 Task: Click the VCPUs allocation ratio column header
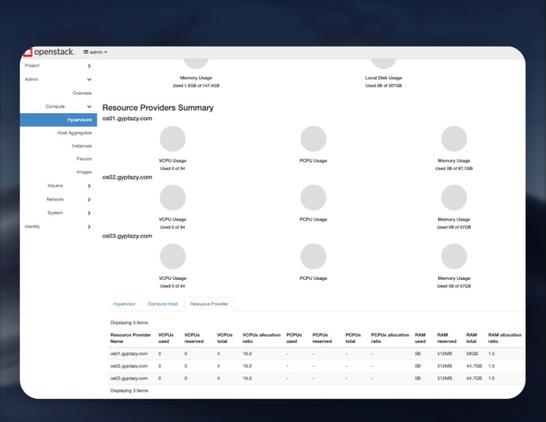pyautogui.click(x=261, y=338)
